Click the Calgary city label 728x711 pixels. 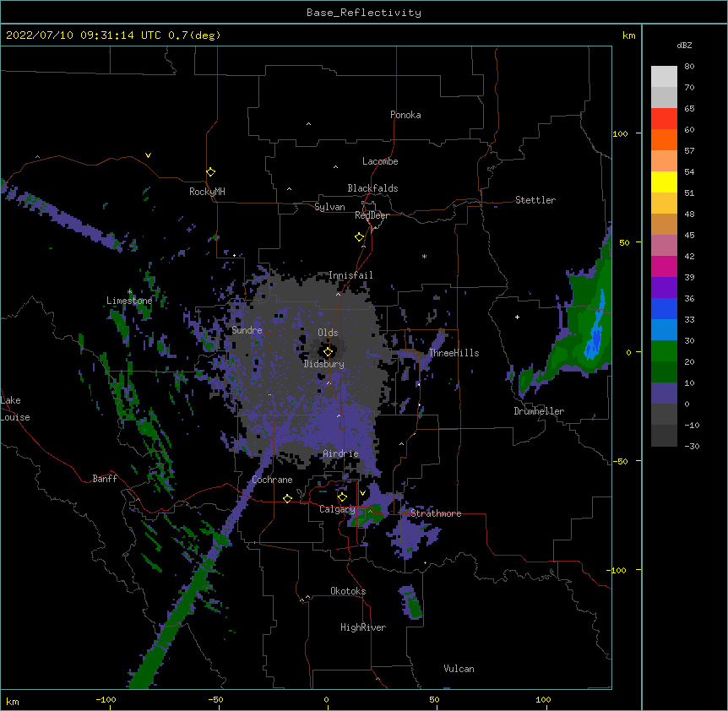[337, 509]
